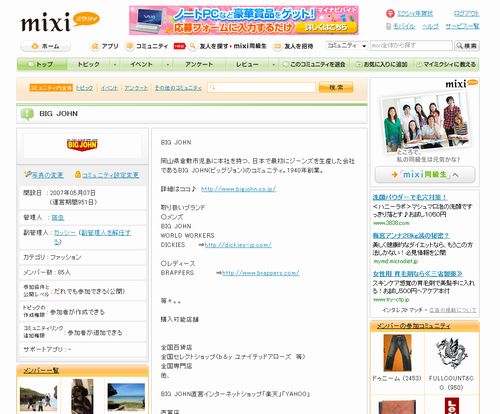
Task: Click the icon on このコミュニティを退会 tab
Action: coord(285,64)
